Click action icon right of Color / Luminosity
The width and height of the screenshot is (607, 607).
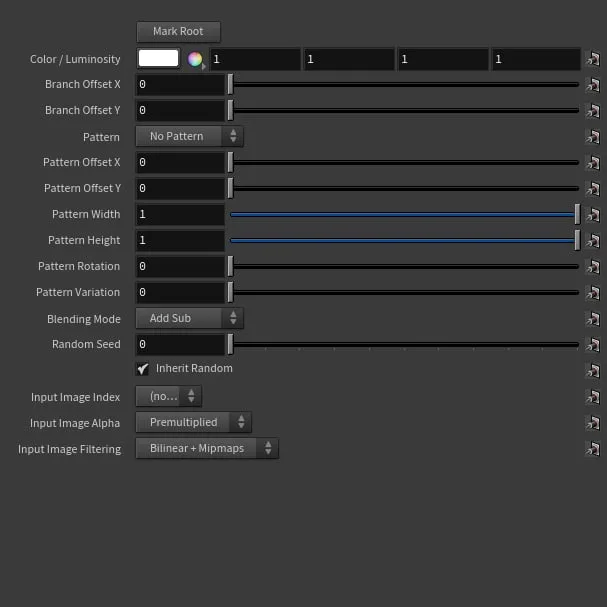[x=592, y=60]
